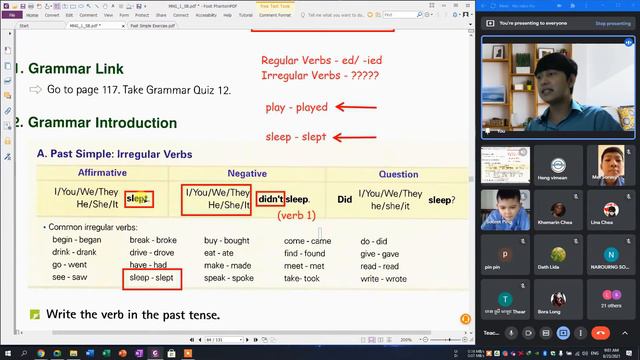
Task: Go to previous page in PDF navigation
Action: pyautogui.click(x=200, y=340)
